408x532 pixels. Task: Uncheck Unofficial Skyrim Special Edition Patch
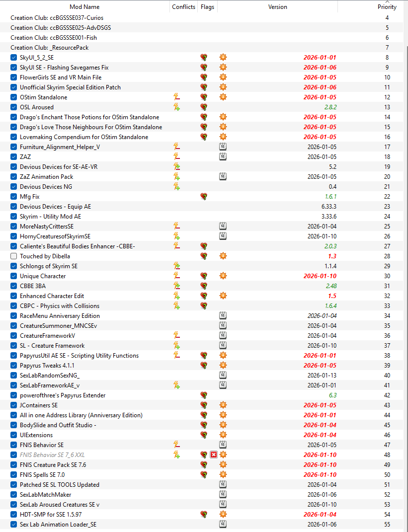tap(13, 87)
